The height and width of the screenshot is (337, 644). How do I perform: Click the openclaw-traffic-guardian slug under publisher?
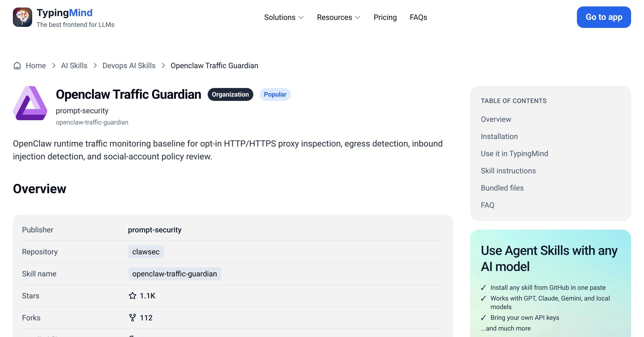click(92, 122)
